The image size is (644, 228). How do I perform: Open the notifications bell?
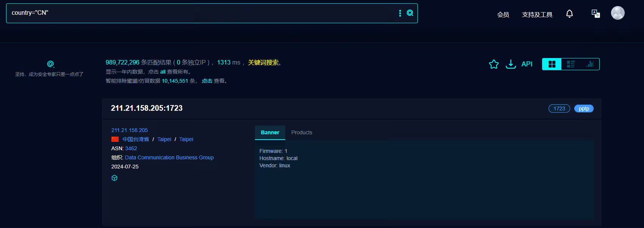569,14
